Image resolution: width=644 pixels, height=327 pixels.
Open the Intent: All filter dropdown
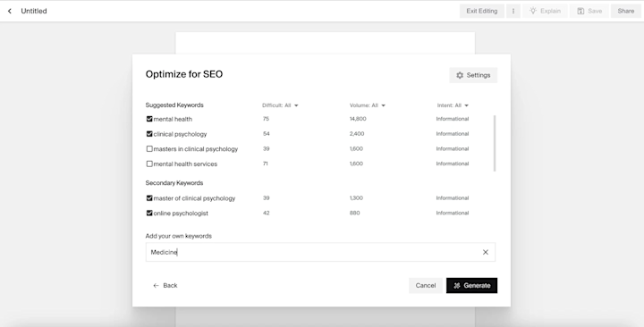(x=453, y=105)
